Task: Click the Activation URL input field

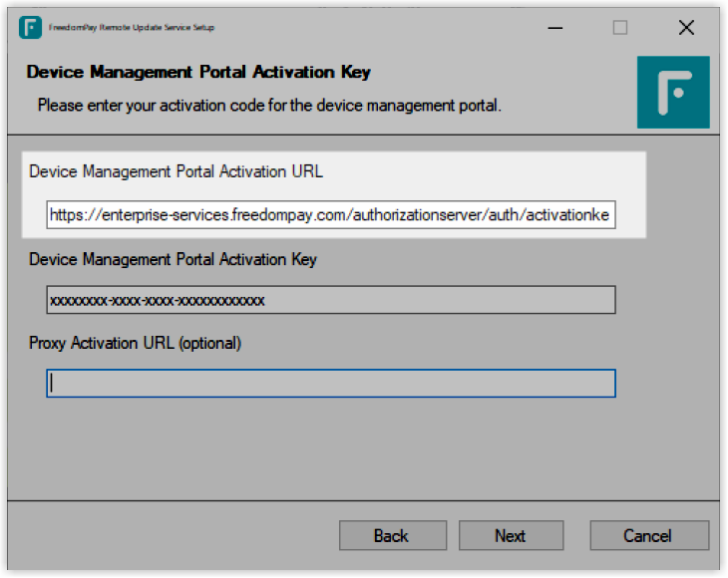Action: pyautogui.click(x=331, y=215)
